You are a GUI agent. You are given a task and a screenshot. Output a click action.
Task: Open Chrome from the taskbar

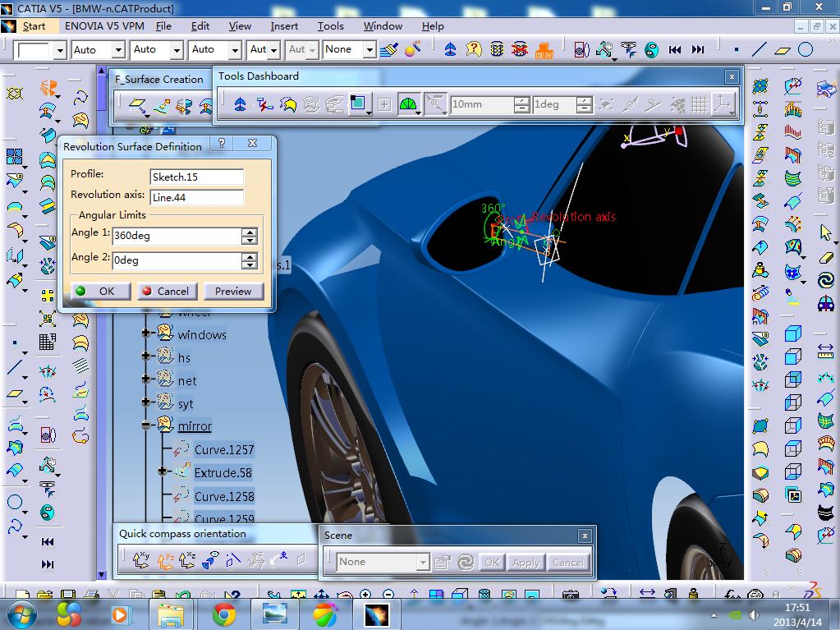224,614
